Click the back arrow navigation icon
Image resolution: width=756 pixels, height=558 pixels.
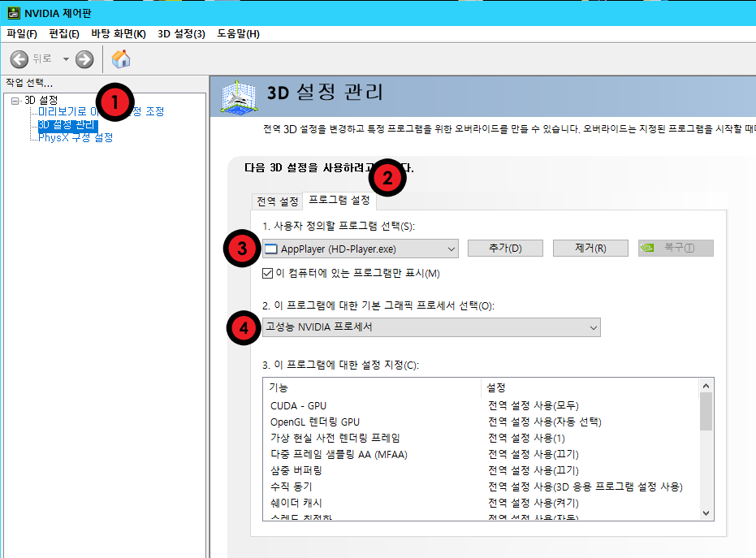point(19,59)
